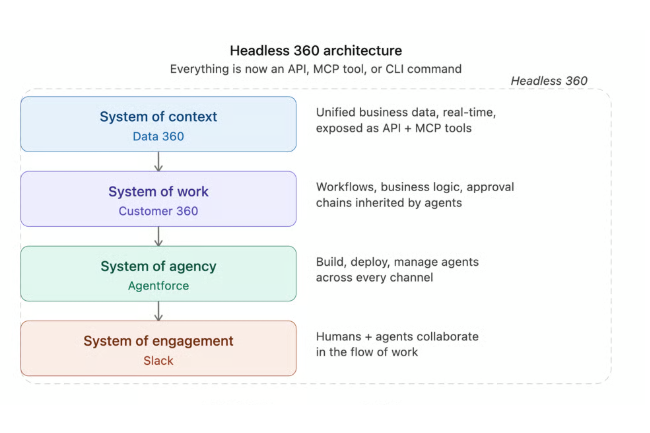
Task: Click the arrow from agency to engagement
Action: (x=158, y=311)
